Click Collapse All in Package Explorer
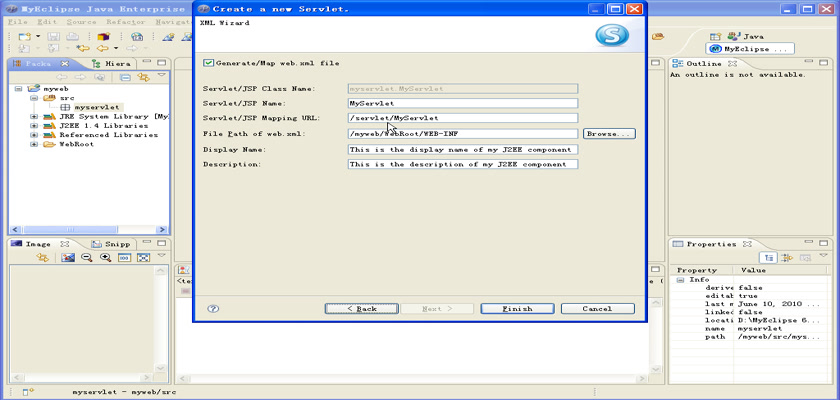This screenshot has width=840, height=400. click(125, 78)
